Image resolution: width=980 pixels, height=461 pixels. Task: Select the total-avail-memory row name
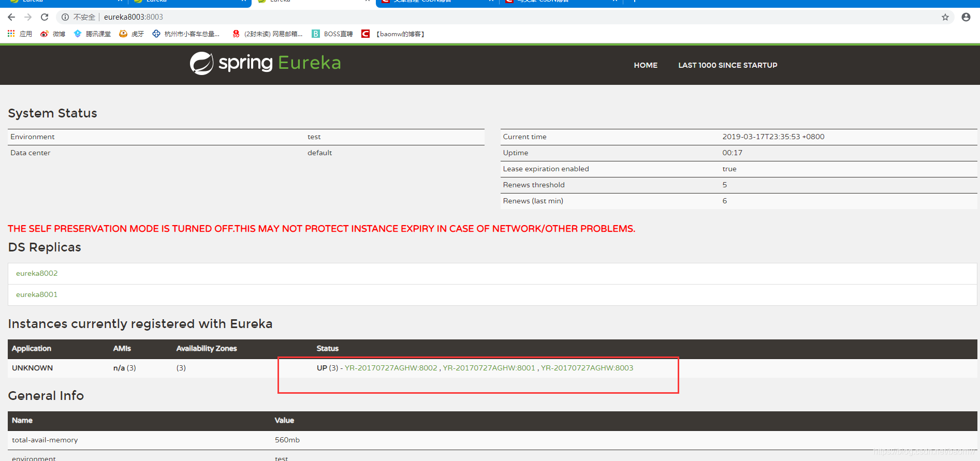coord(45,440)
